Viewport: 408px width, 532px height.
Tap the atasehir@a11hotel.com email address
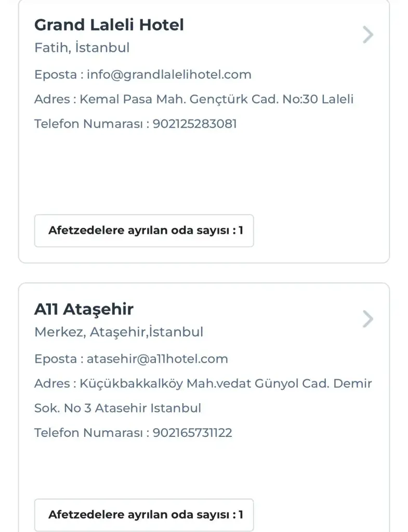157,358
